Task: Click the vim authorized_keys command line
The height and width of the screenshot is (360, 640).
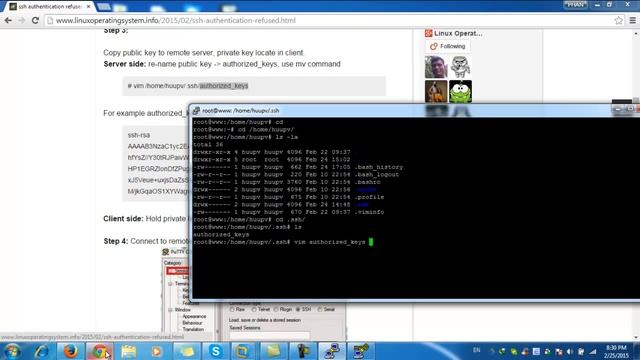Action: point(330,242)
